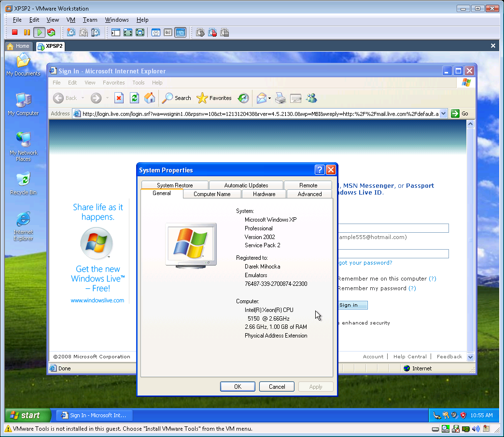Open the VMware Team menu
The width and height of the screenshot is (504, 437).
pyautogui.click(x=90, y=20)
